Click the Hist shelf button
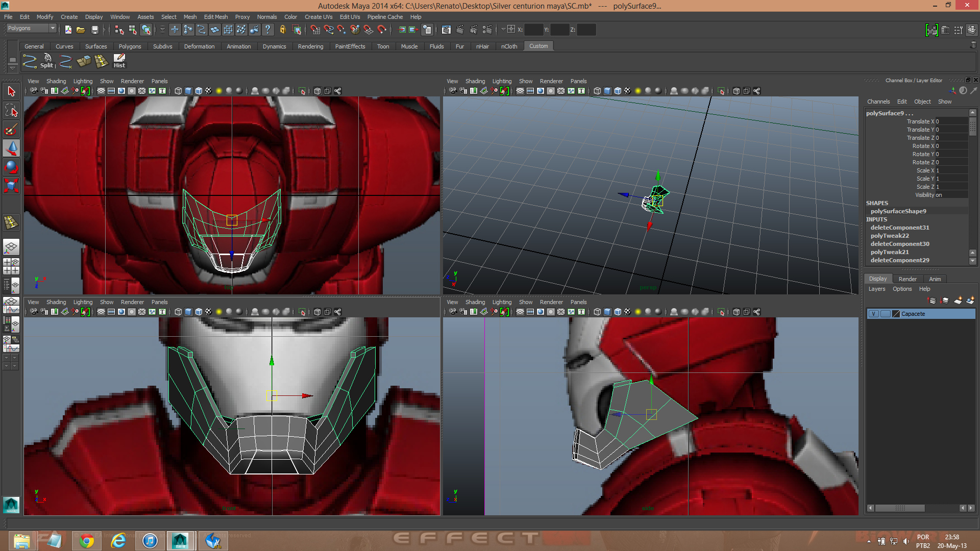This screenshot has height=551, width=980. (x=119, y=61)
